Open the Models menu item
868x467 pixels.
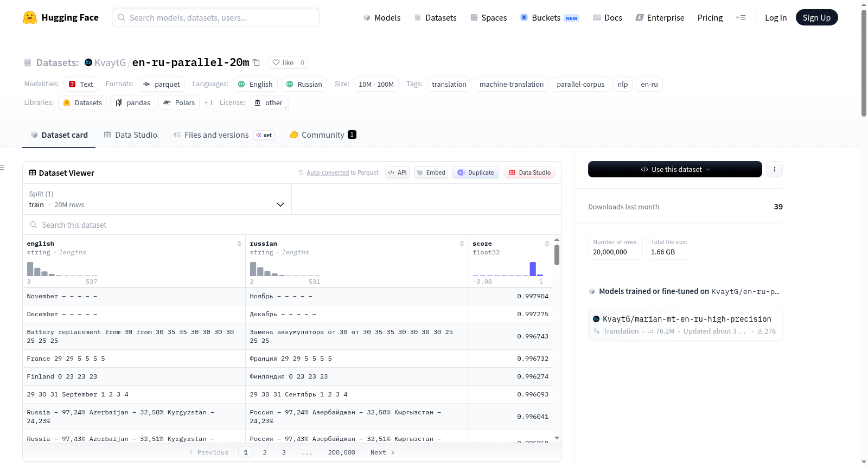pos(381,17)
